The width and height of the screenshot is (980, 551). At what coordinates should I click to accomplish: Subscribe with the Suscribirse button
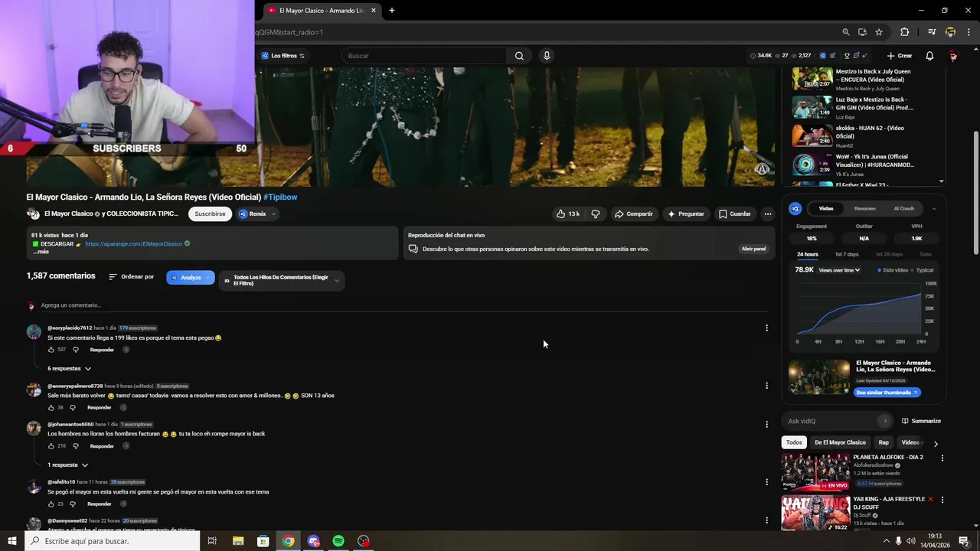coord(210,214)
